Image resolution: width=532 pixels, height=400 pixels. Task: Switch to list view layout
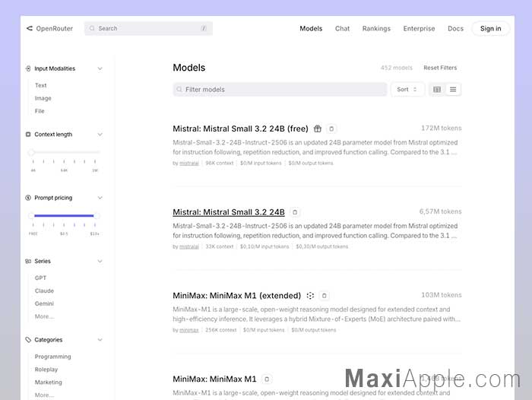click(x=453, y=89)
